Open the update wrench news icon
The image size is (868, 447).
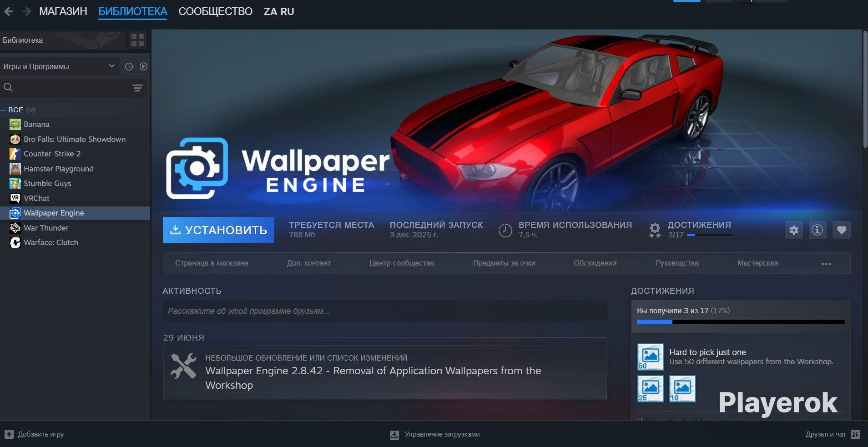[183, 366]
